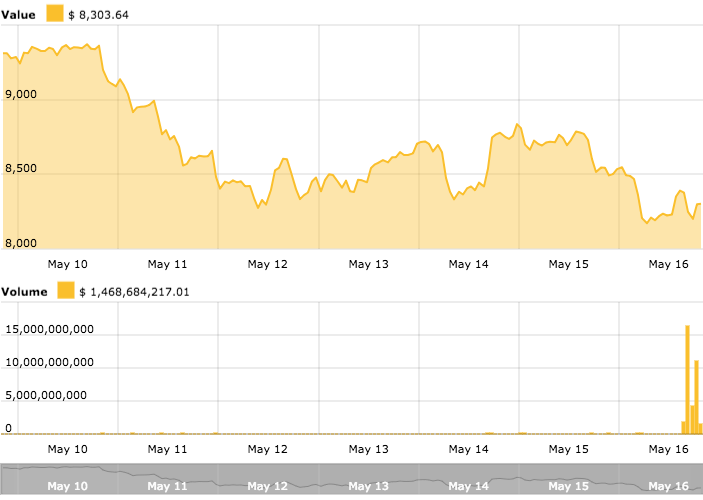The image size is (703, 500).
Task: Click the May 13 label under Volume chart
Action: 369,449
